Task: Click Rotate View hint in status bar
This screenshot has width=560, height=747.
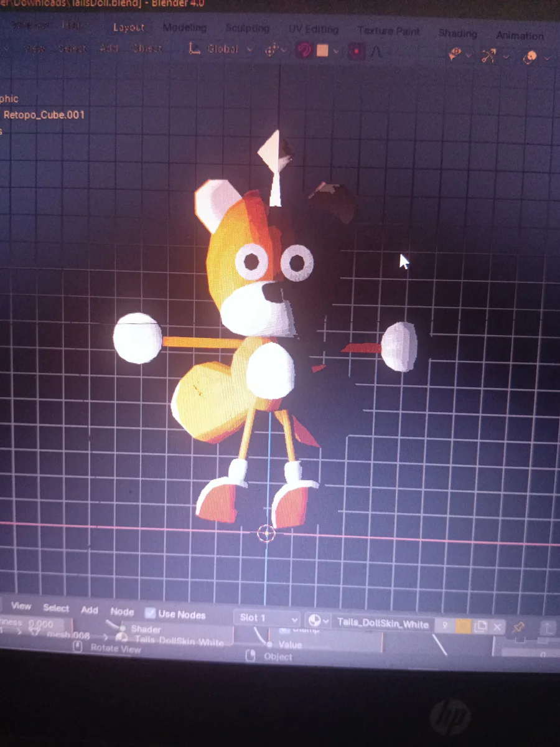Action: tap(116, 649)
